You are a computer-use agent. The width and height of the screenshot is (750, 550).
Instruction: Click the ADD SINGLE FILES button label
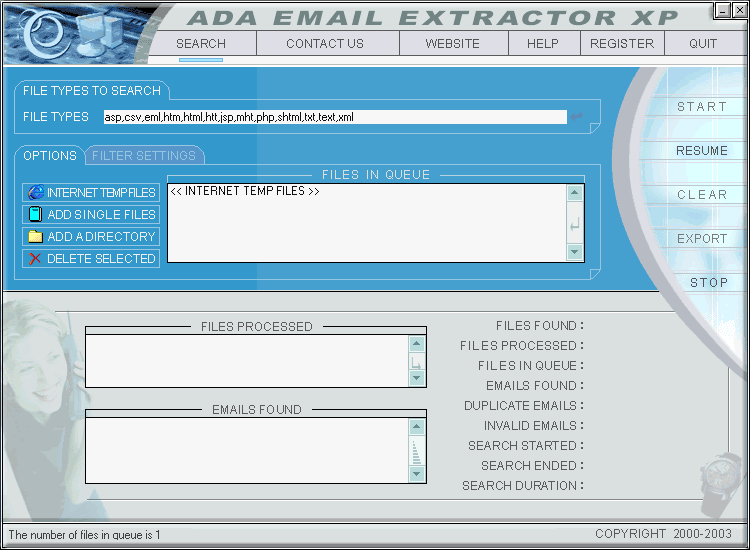pyautogui.click(x=101, y=215)
